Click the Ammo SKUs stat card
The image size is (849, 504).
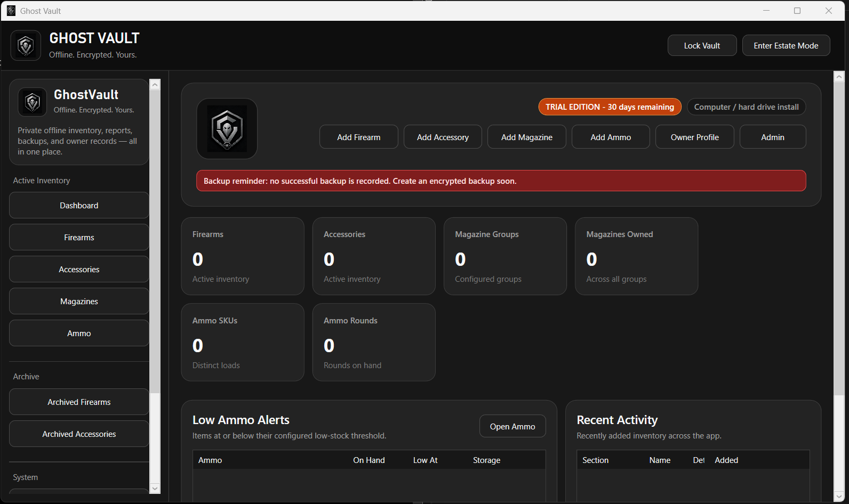point(243,343)
